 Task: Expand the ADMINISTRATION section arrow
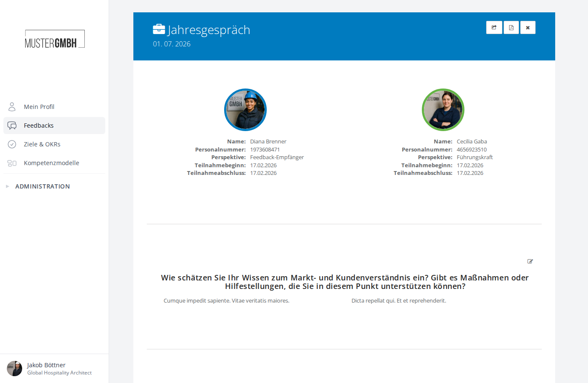(x=7, y=186)
